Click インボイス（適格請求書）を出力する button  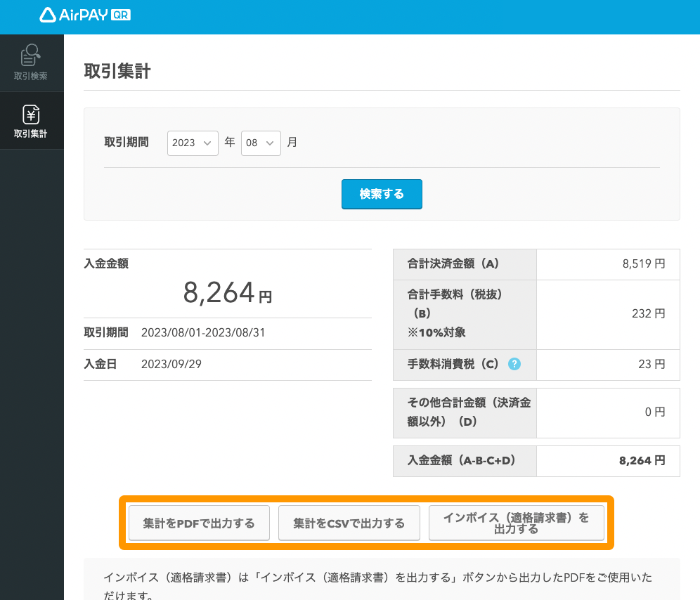point(517,523)
